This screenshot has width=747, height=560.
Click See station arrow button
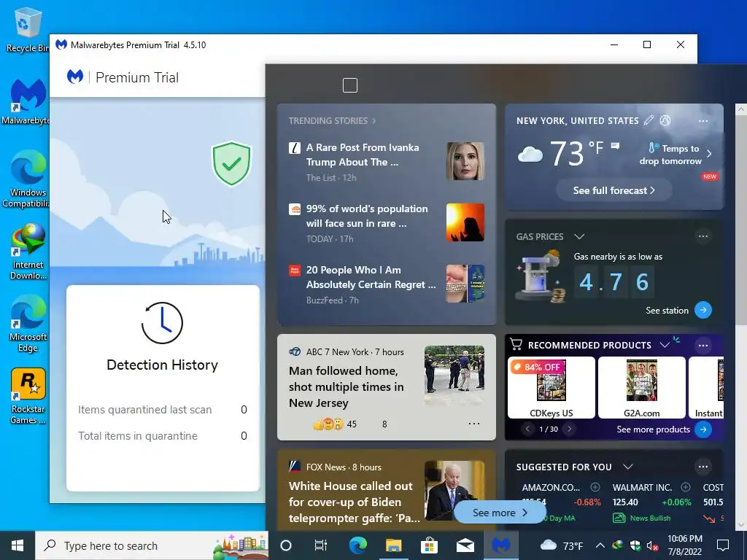[x=703, y=310]
